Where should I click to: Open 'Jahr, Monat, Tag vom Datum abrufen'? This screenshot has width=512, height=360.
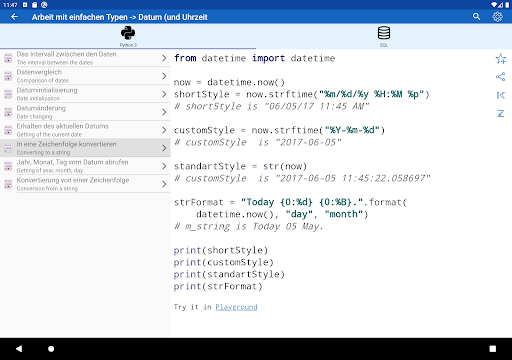[x=85, y=166]
